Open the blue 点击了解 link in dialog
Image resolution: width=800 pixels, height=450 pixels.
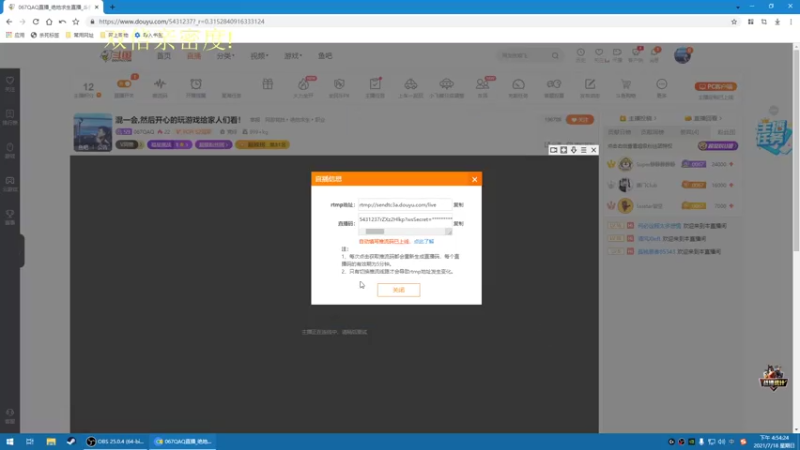coord(423,241)
